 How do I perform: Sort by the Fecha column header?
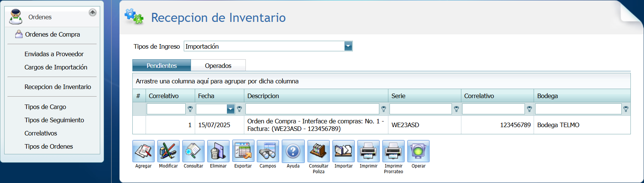tap(219, 96)
